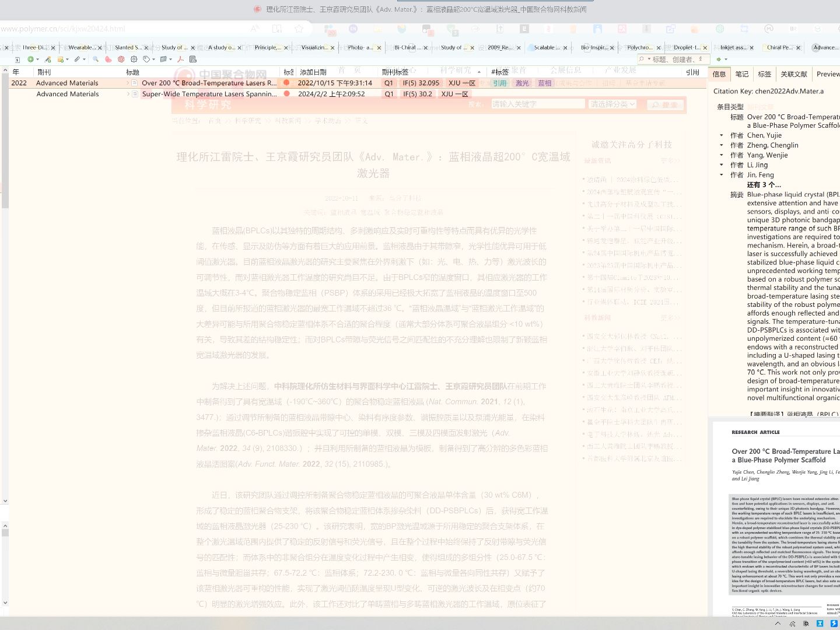The width and height of the screenshot is (840, 630).
Task: Click the 激光 tag in first row
Action: [x=521, y=83]
